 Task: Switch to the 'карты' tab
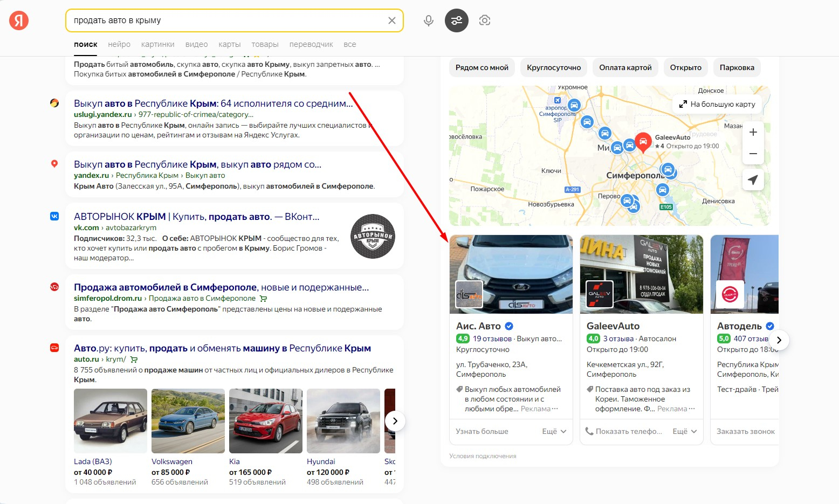point(230,44)
